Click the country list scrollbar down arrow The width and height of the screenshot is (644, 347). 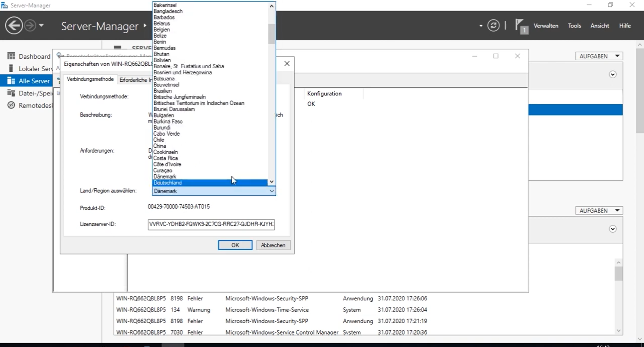pos(272,182)
